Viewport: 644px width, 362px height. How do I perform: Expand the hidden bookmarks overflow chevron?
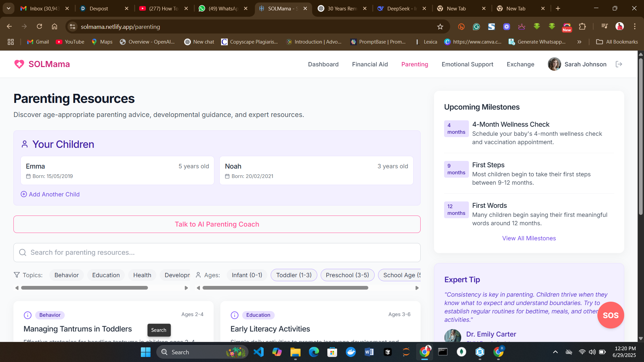click(x=579, y=42)
